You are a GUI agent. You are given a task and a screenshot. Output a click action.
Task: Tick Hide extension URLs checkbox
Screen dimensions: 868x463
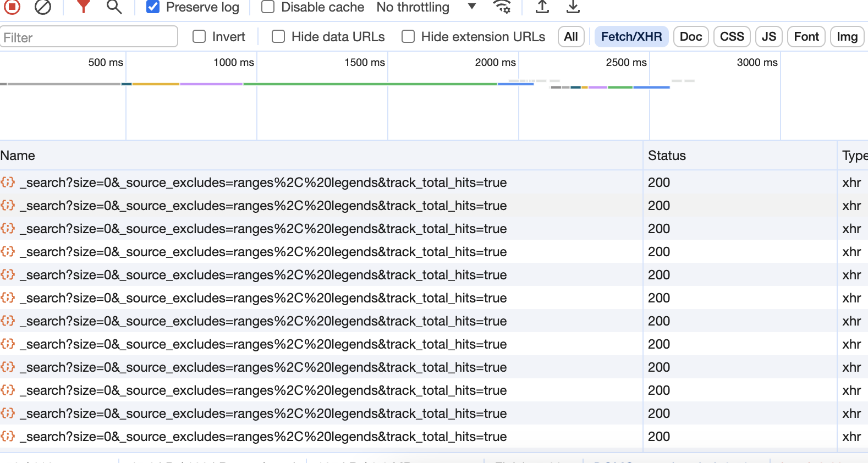pos(408,37)
